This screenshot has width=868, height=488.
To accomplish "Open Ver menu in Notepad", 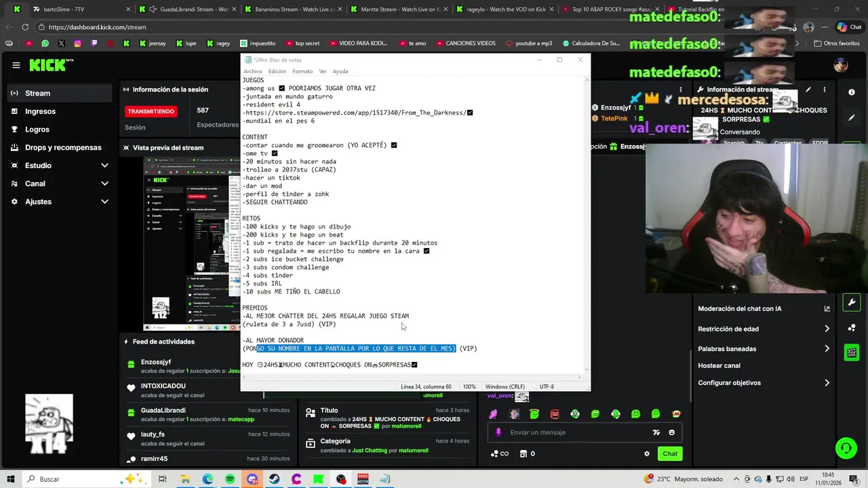I will tap(323, 71).
